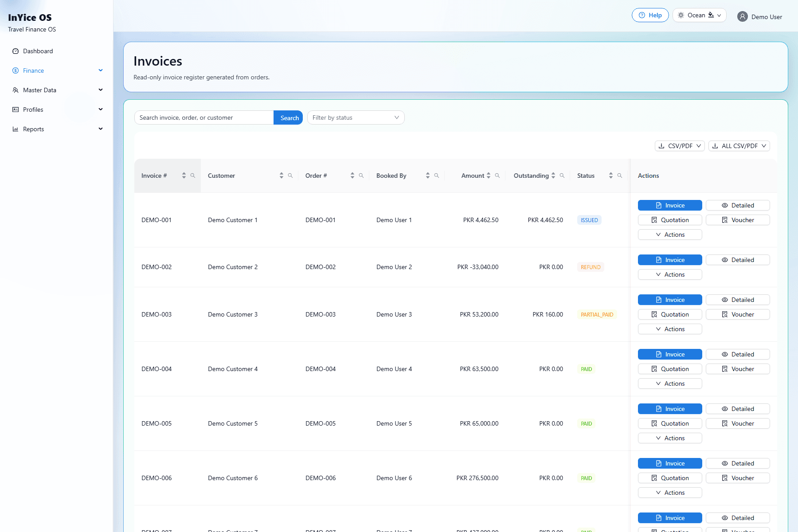The image size is (798, 532).
Task: Click Detailed button for DEMO-007
Action: pos(738,518)
